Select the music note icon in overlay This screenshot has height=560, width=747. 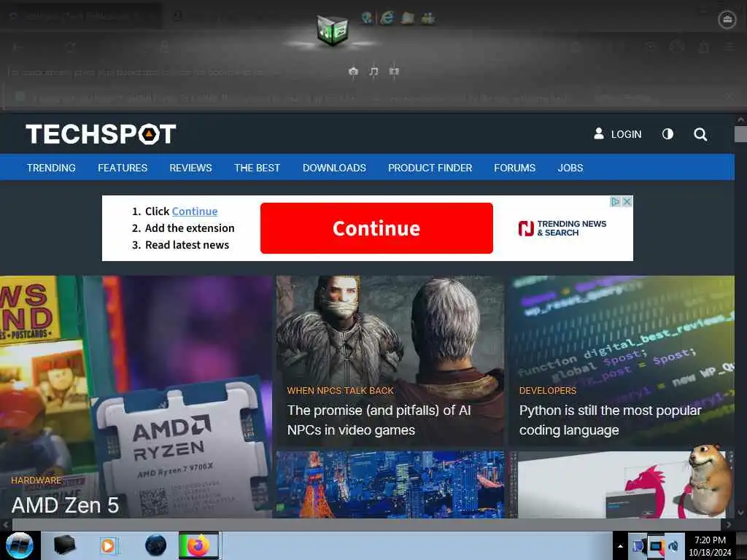point(373,71)
